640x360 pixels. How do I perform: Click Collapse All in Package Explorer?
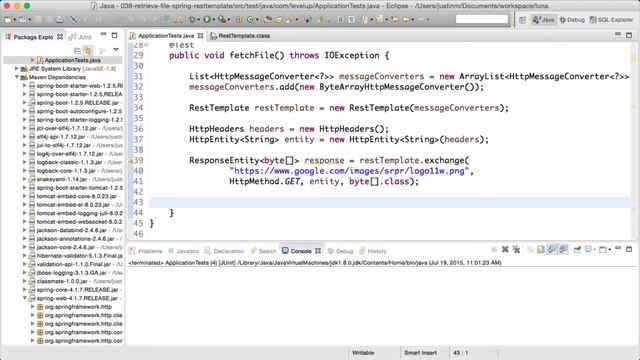[77, 51]
